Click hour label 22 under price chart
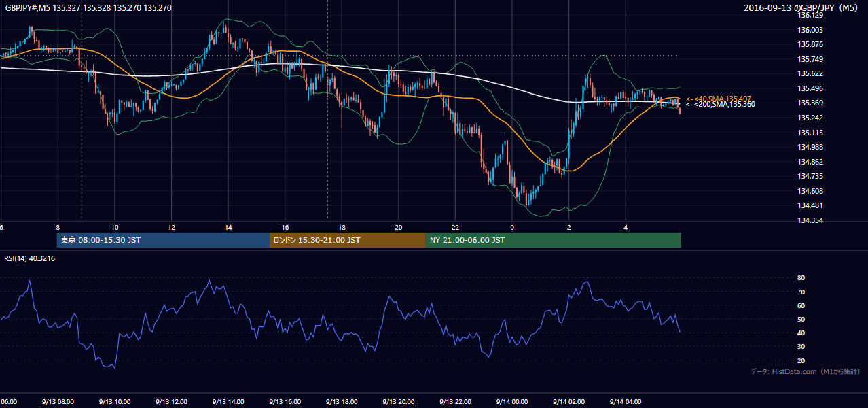 [455, 228]
